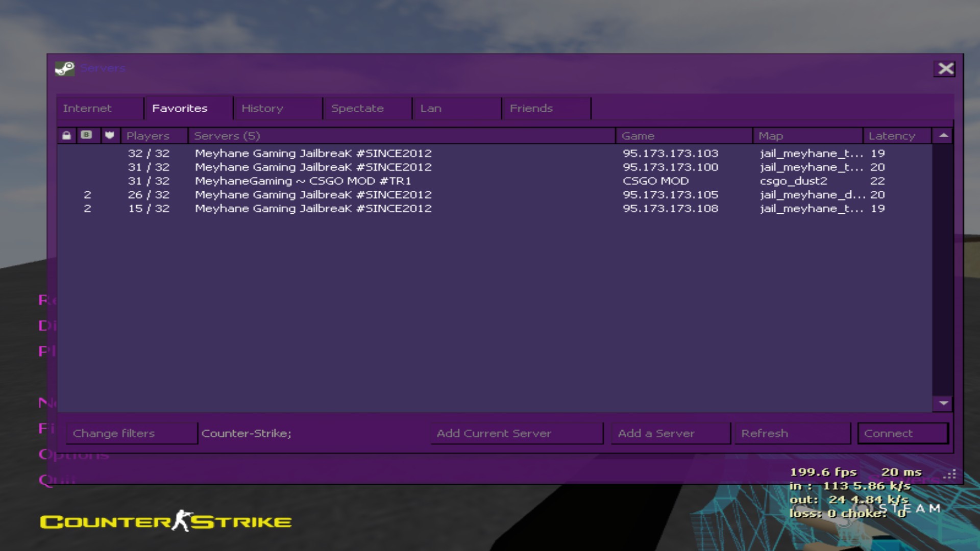Click the resize grip dots icon
The width and height of the screenshot is (980, 551).
coord(949,474)
